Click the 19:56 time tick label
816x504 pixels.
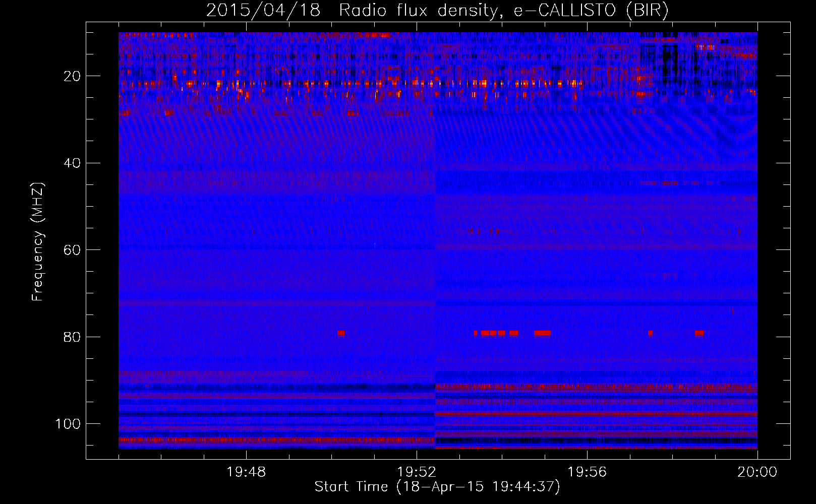click(587, 472)
